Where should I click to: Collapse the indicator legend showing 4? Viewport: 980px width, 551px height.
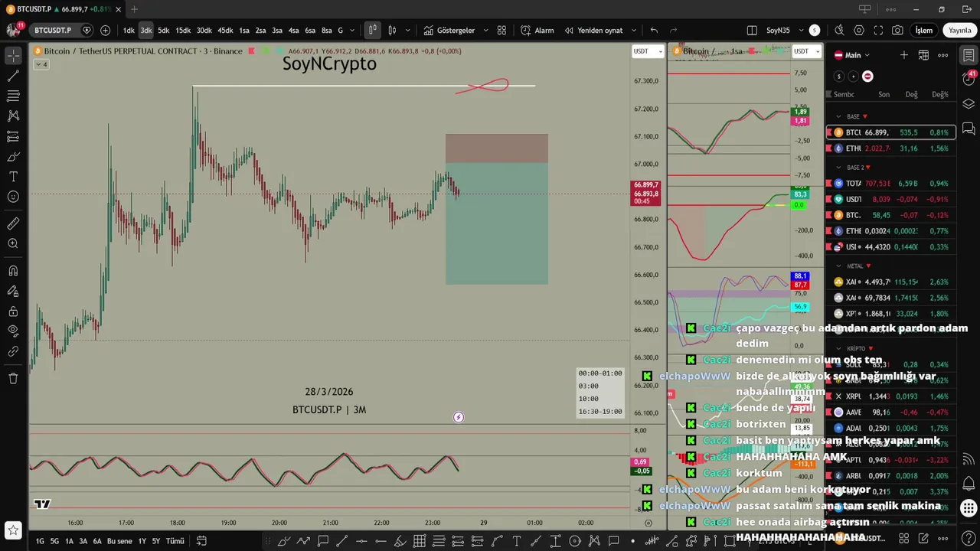41,64
